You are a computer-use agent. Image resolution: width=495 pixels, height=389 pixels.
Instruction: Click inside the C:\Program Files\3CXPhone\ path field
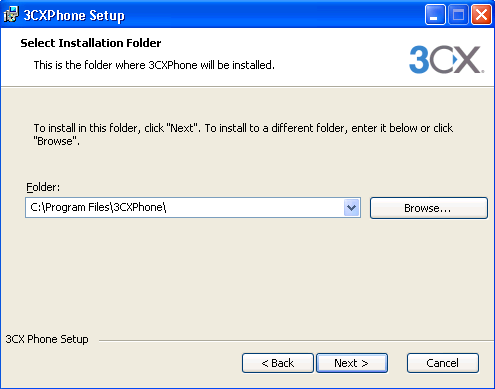(184, 208)
